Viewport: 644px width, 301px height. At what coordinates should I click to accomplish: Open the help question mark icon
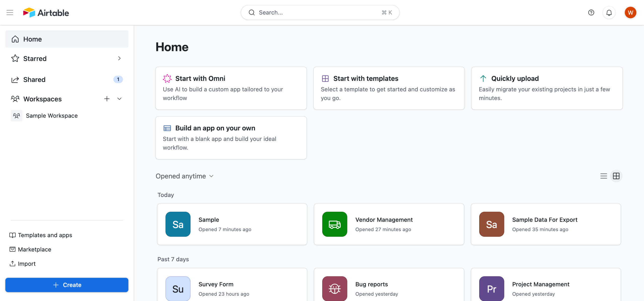pos(591,12)
